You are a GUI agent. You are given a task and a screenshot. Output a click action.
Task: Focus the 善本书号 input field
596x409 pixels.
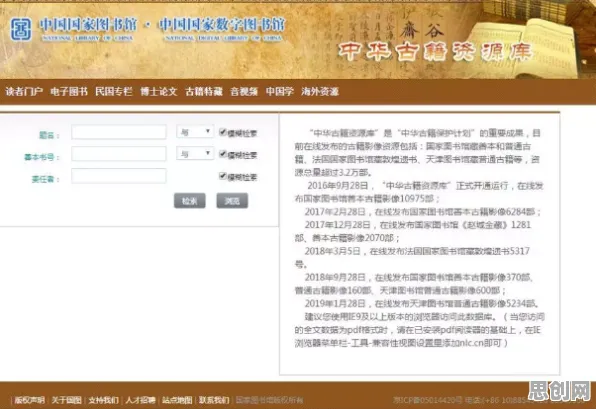pos(119,154)
